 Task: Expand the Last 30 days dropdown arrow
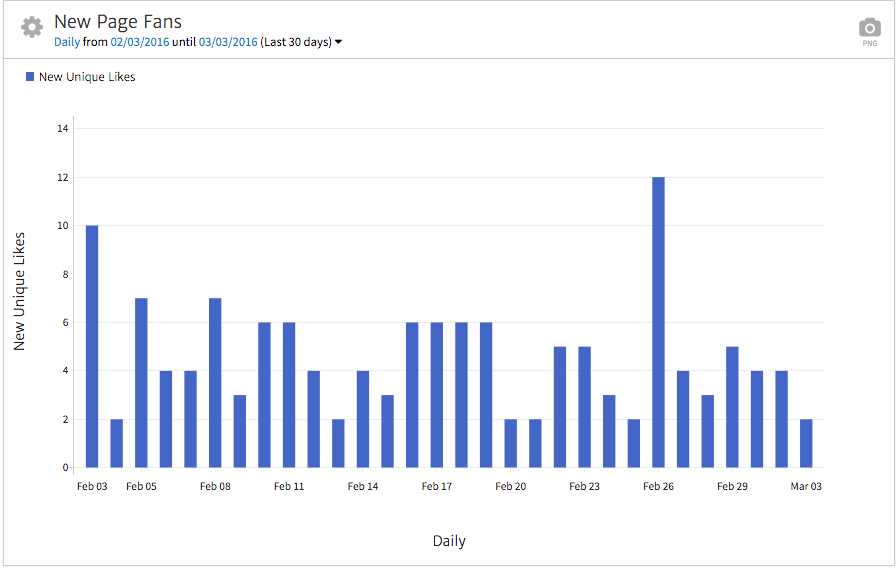[338, 42]
